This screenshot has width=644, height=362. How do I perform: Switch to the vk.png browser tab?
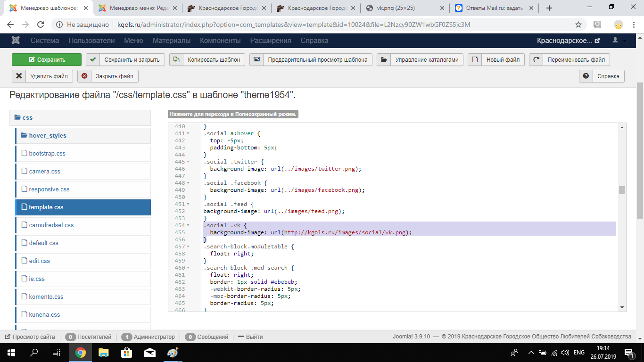coord(405,8)
